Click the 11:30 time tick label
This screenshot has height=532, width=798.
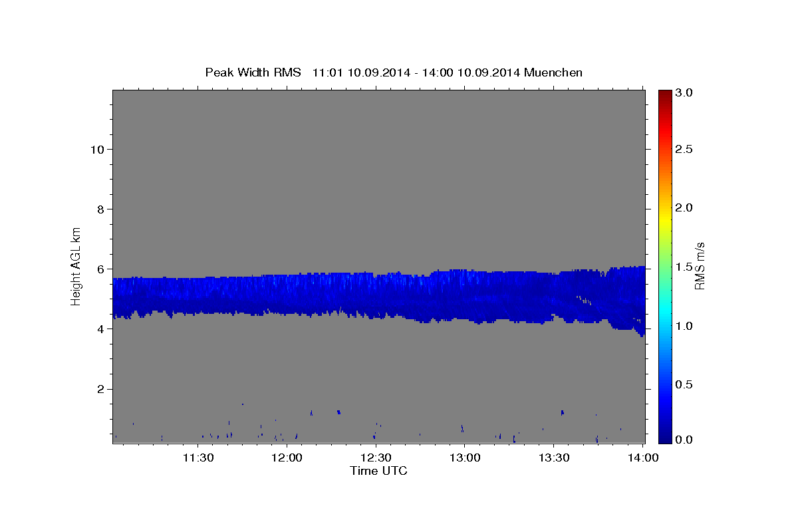point(198,458)
